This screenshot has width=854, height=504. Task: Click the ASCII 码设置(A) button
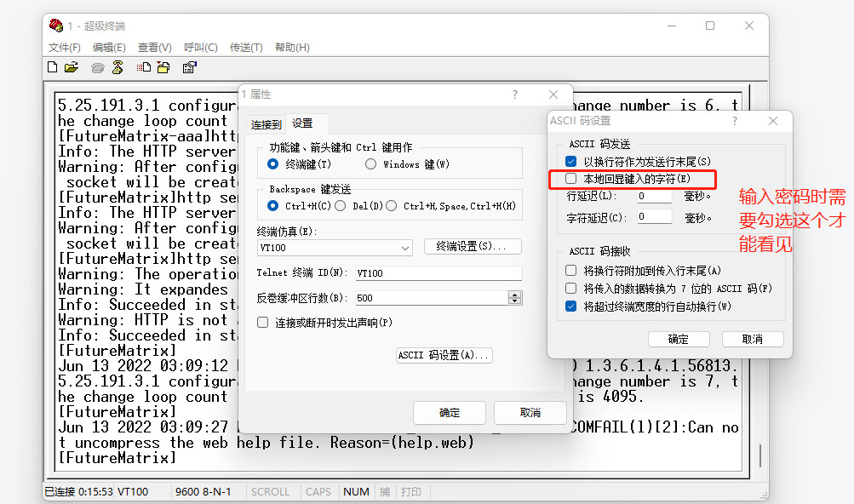pyautogui.click(x=444, y=355)
